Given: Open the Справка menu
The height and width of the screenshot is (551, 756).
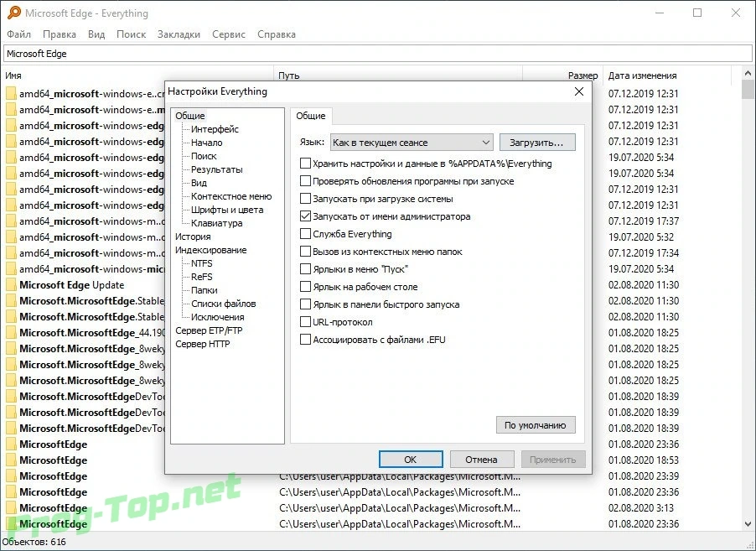Looking at the screenshot, I should 277,34.
